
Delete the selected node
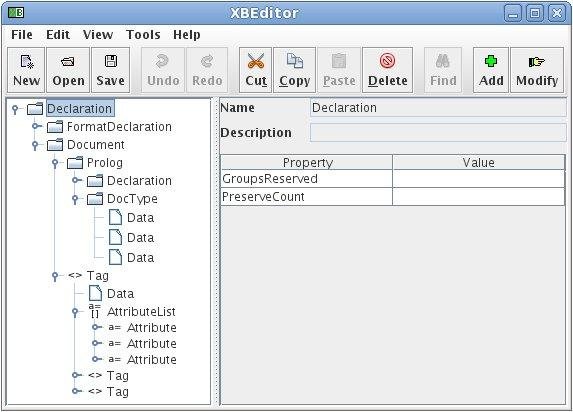tap(388, 70)
